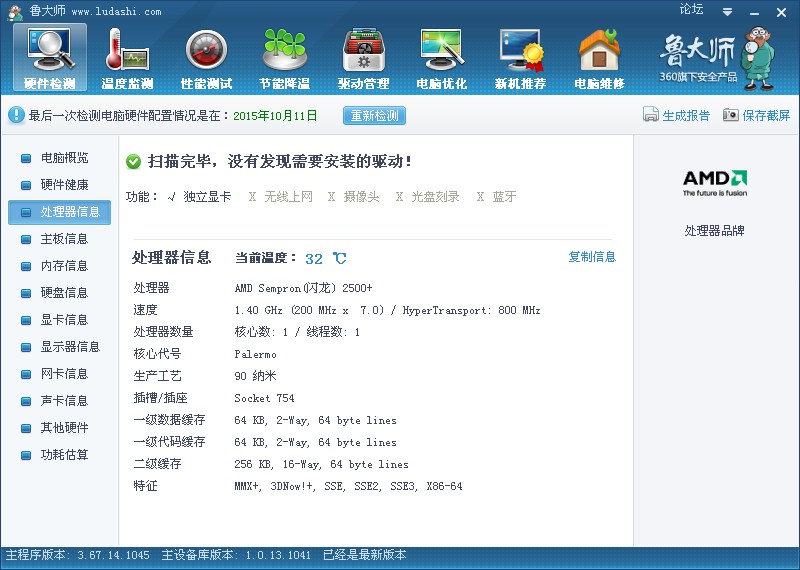Click the 90 纳米 process value
Viewport: 800px width, 570px height.
click(x=255, y=376)
